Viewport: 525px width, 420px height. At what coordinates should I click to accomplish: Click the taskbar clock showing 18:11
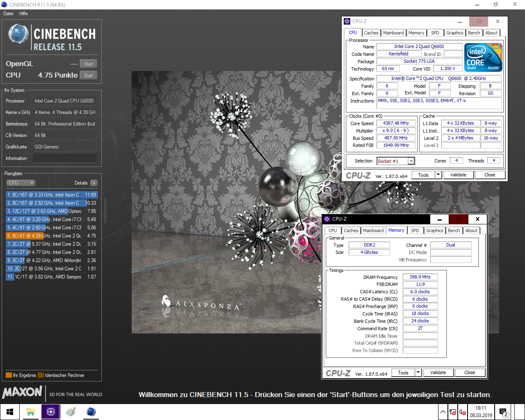tap(481, 412)
